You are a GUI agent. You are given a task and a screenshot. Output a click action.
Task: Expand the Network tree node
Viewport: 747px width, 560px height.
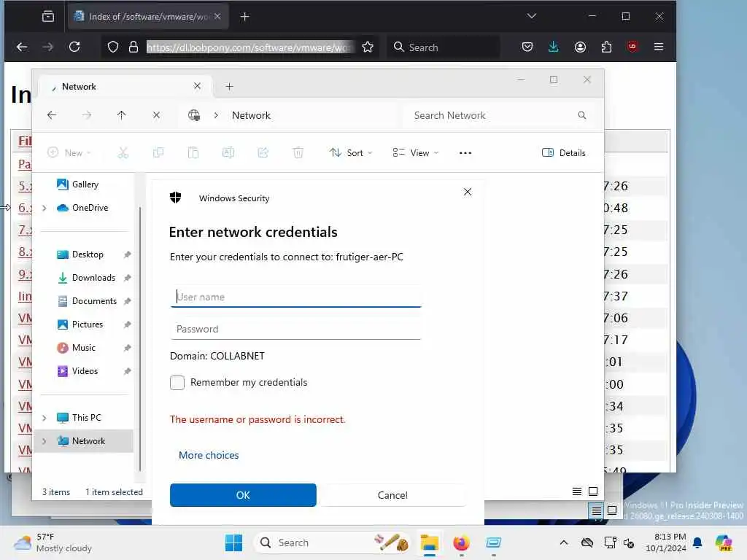(x=44, y=441)
